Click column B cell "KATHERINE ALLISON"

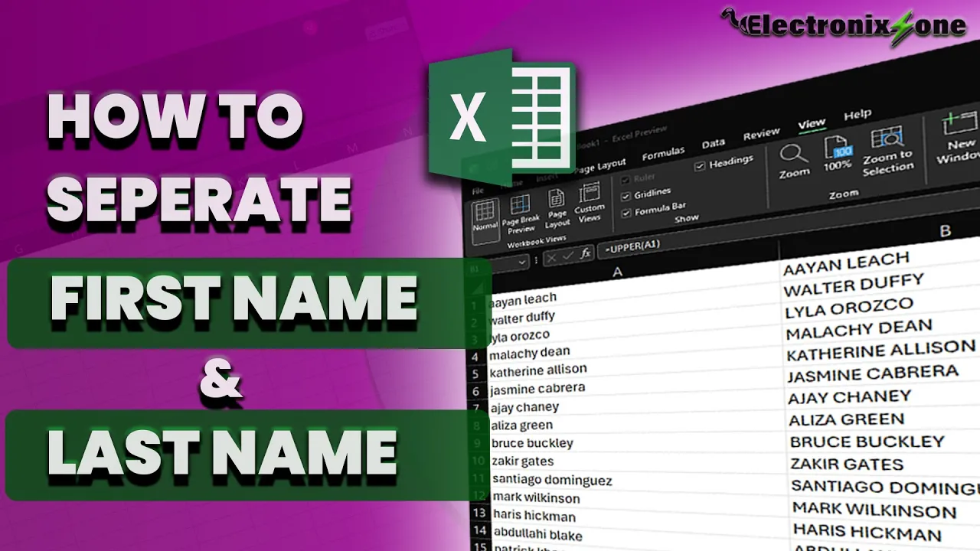point(883,352)
